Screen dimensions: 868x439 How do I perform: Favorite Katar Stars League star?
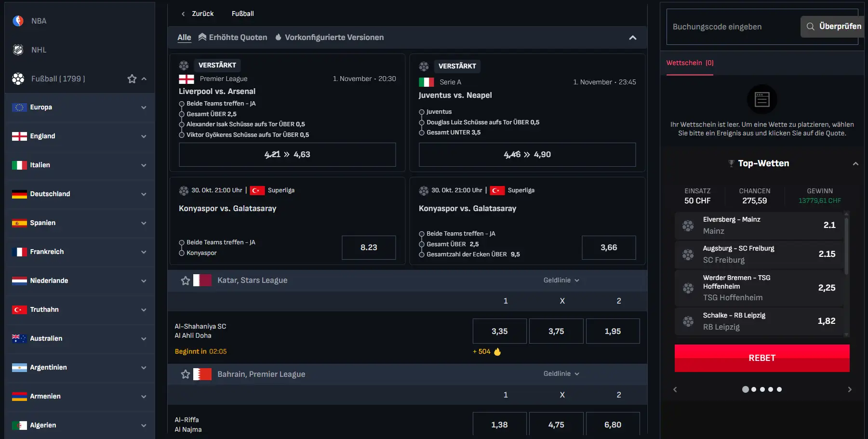click(186, 280)
